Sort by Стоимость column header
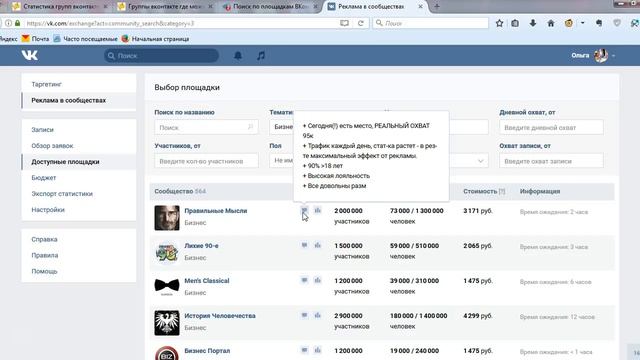 pyautogui.click(x=480, y=191)
